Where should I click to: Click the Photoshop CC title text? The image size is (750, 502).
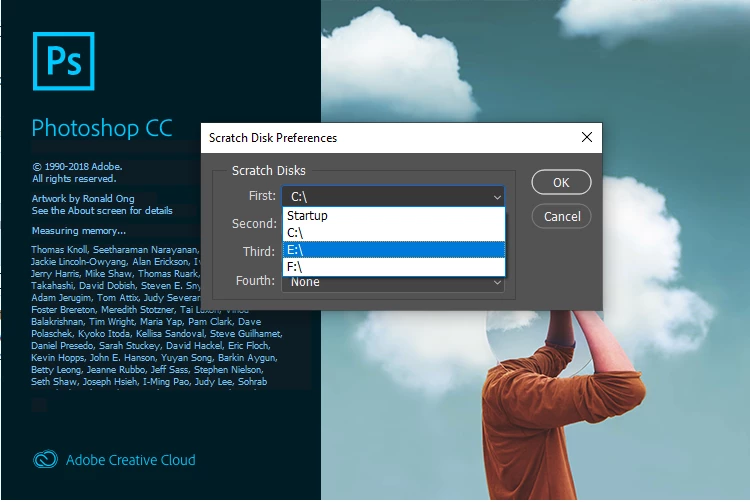click(x=102, y=128)
